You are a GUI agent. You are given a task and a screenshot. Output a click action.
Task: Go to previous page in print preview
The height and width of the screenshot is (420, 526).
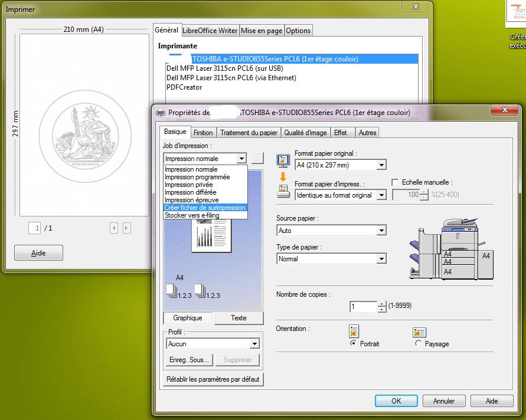click(114, 228)
